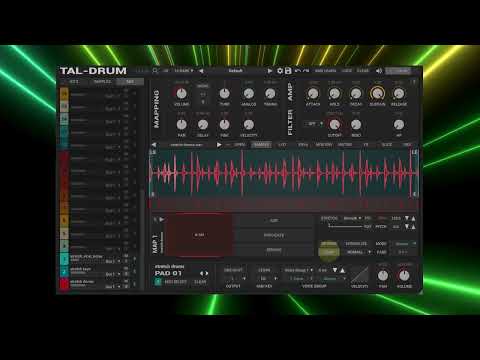
Task: Click the amp ATTACK knob
Action: 313,94
